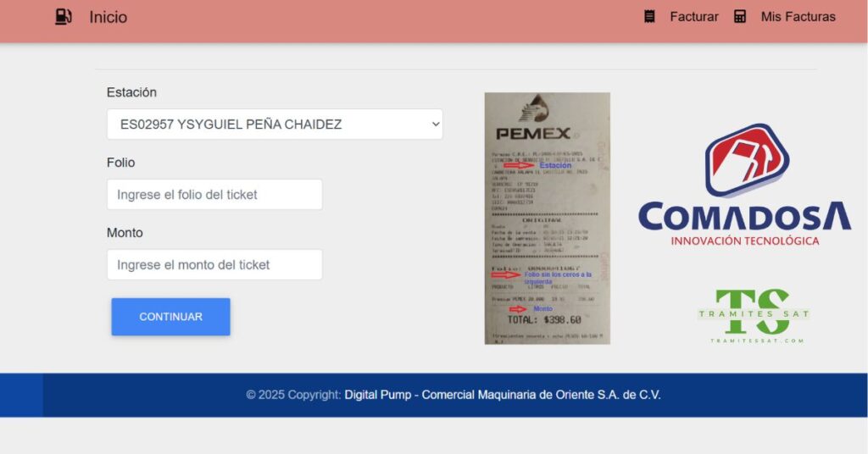This screenshot has height=454, width=868.
Task: Open Mis Facturas menu item
Action: 798,17
